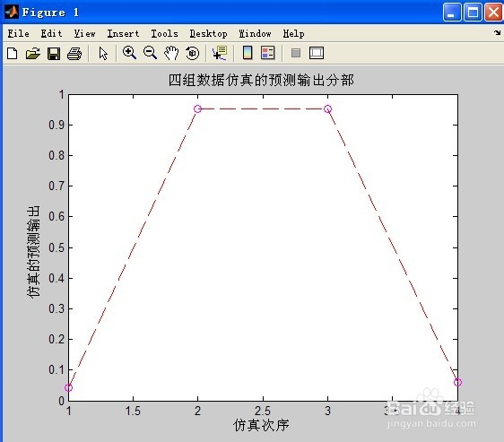This screenshot has height=442, width=504.
Task: Activate the Zoom Out magnifier tool
Action: pos(150,53)
